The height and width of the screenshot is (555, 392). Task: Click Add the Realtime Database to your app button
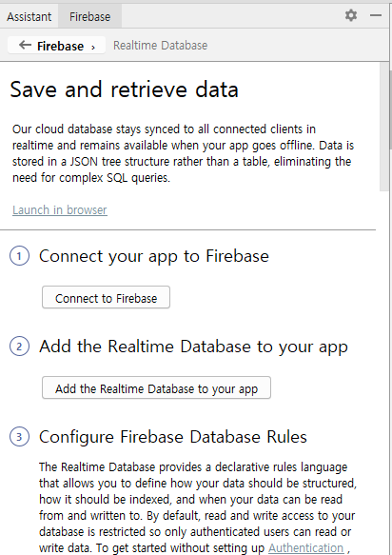click(x=156, y=387)
